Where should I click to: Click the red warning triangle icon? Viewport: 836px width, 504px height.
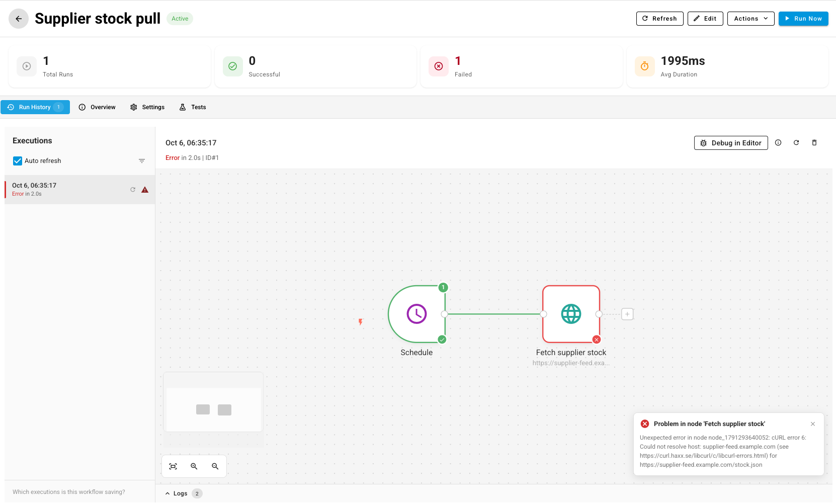pyautogui.click(x=145, y=190)
